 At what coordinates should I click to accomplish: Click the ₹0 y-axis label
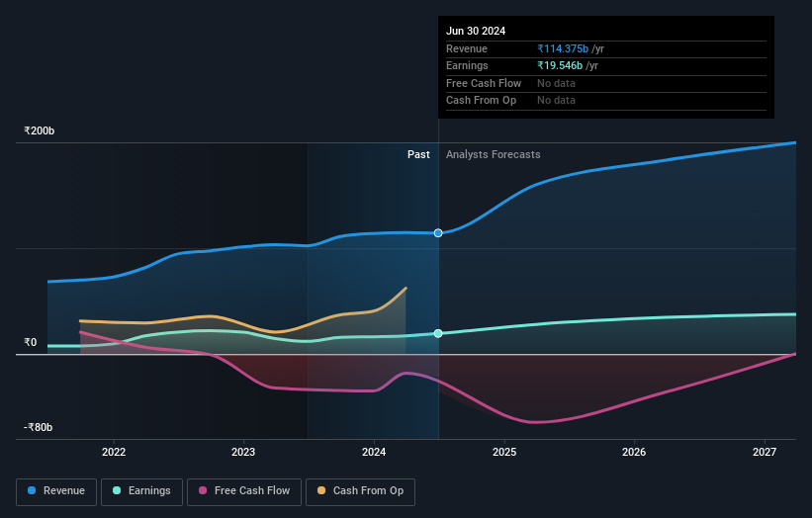30,343
